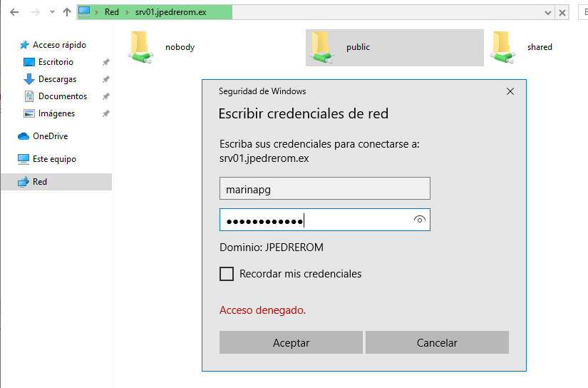
Task: Open recent locations dropdown arrow
Action: (x=51, y=13)
